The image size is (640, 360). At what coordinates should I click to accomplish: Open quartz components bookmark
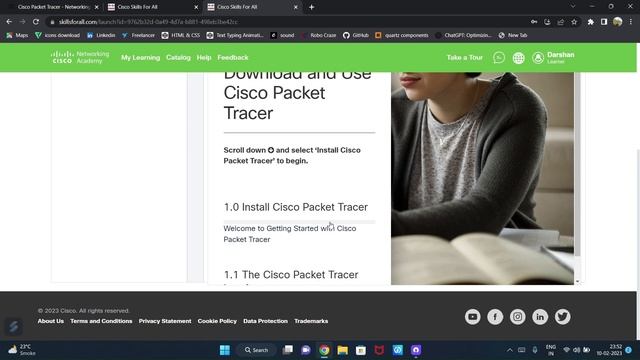click(402, 36)
